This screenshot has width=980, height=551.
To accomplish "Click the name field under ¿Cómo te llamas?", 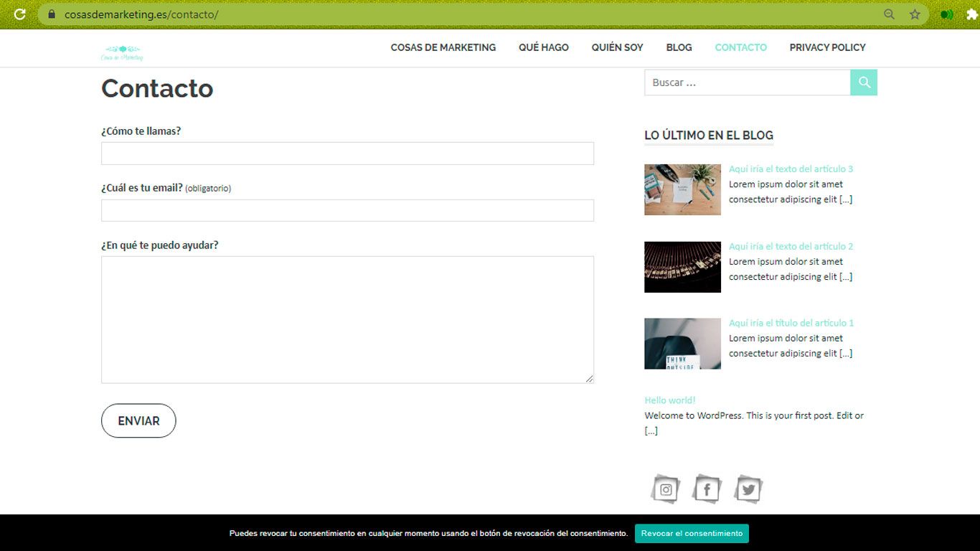I will pyautogui.click(x=347, y=154).
